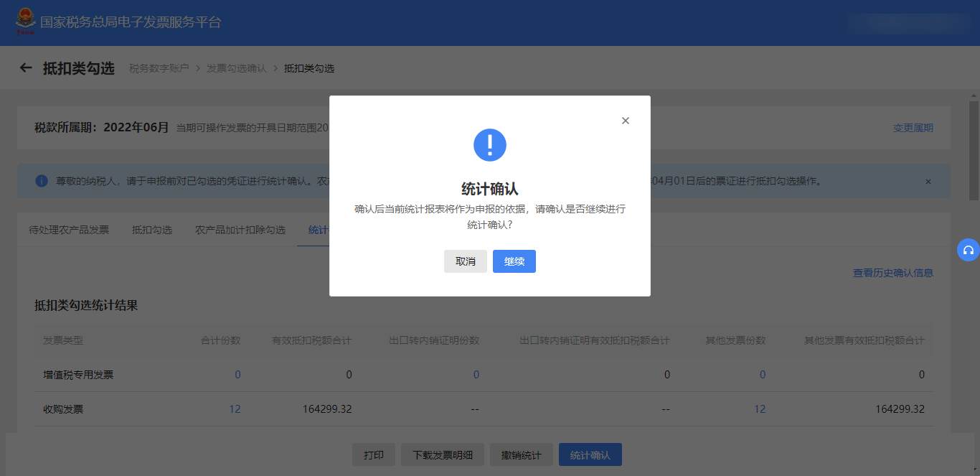This screenshot has width=980, height=476.
Task: Click 下载发票明细 button
Action: 442,455
